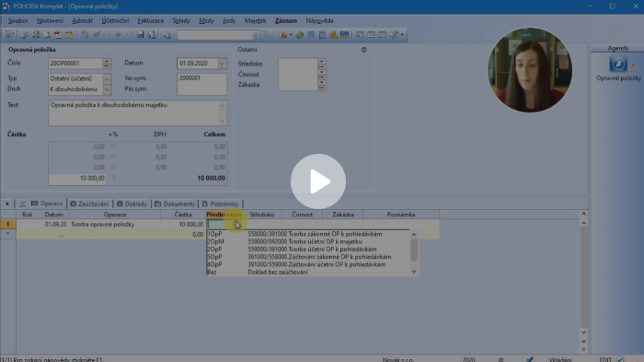This screenshot has height=362, width=644.
Task: Click the Poznámka column header
Action: pos(401,215)
